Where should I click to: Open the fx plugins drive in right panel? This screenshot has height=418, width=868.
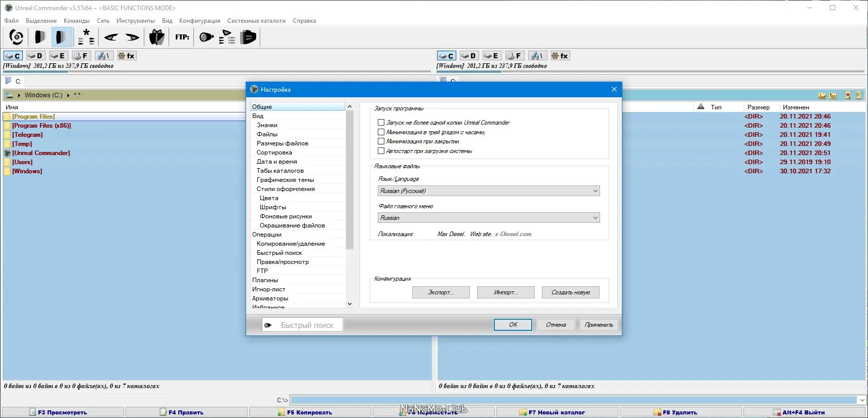click(x=560, y=56)
